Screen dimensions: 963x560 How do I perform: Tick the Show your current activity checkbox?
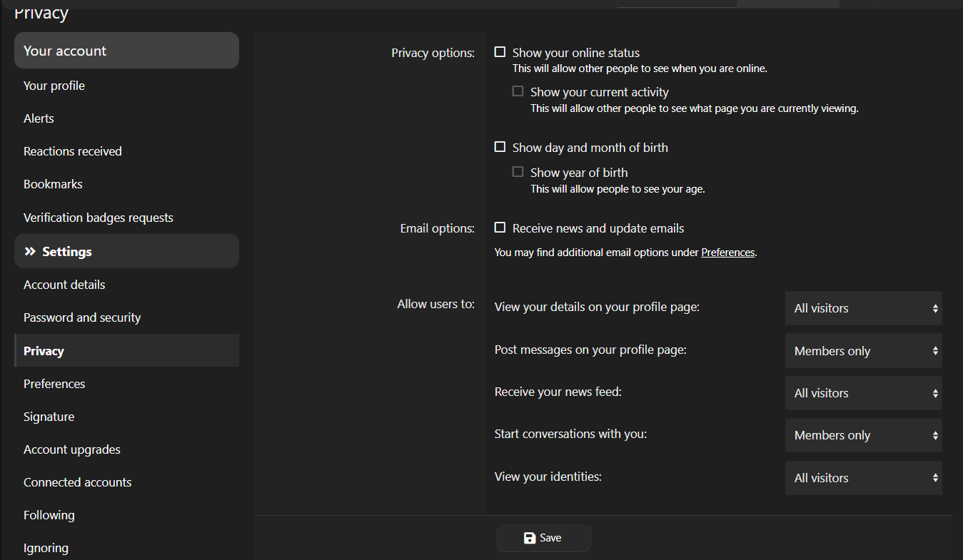tap(518, 91)
